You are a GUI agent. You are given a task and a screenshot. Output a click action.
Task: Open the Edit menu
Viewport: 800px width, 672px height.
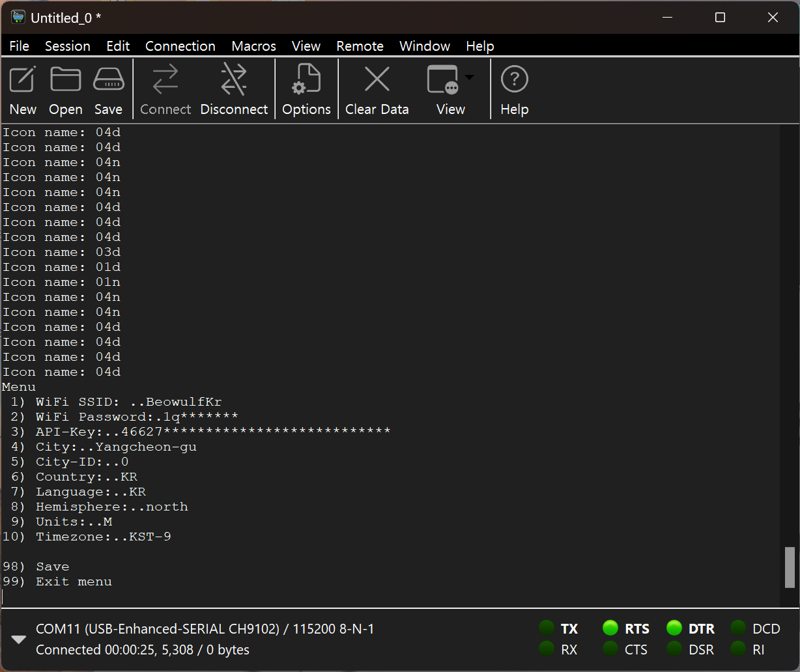[x=118, y=46]
